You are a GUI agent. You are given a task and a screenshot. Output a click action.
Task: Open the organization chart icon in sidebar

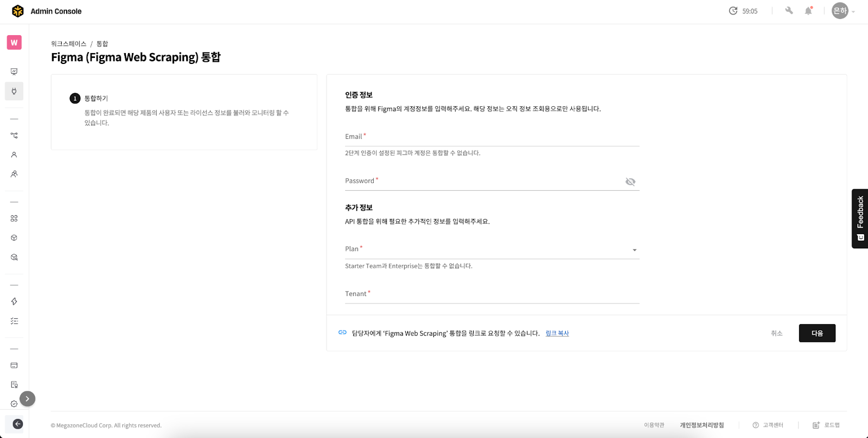click(14, 136)
